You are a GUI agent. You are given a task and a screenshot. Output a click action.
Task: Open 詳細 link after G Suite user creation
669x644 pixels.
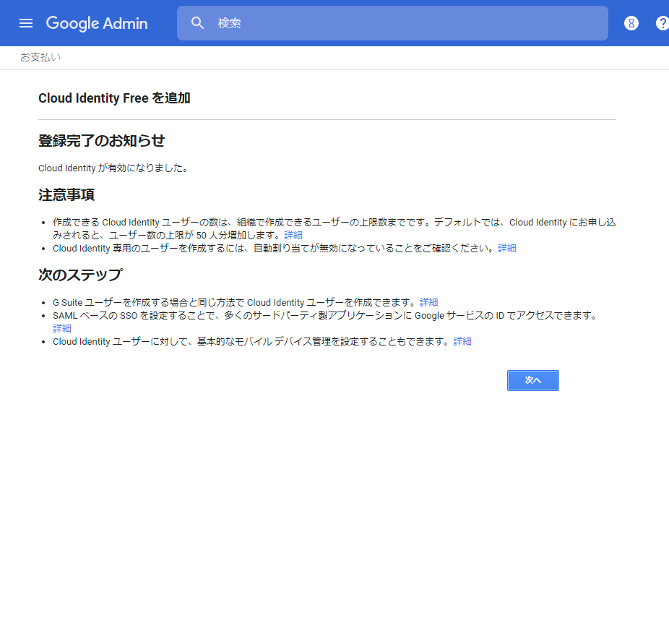tap(429, 303)
